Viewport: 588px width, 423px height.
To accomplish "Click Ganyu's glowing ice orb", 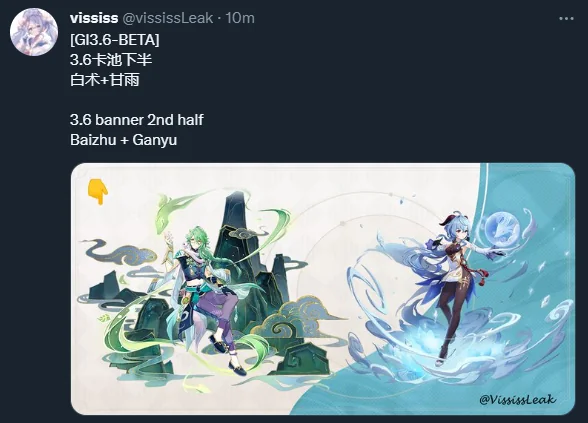I will pyautogui.click(x=502, y=228).
